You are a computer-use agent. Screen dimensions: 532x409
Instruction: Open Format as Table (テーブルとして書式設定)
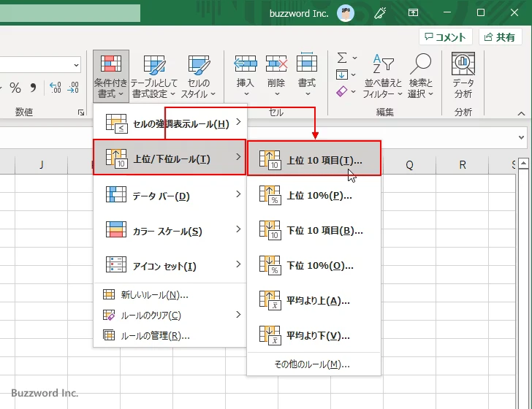154,76
